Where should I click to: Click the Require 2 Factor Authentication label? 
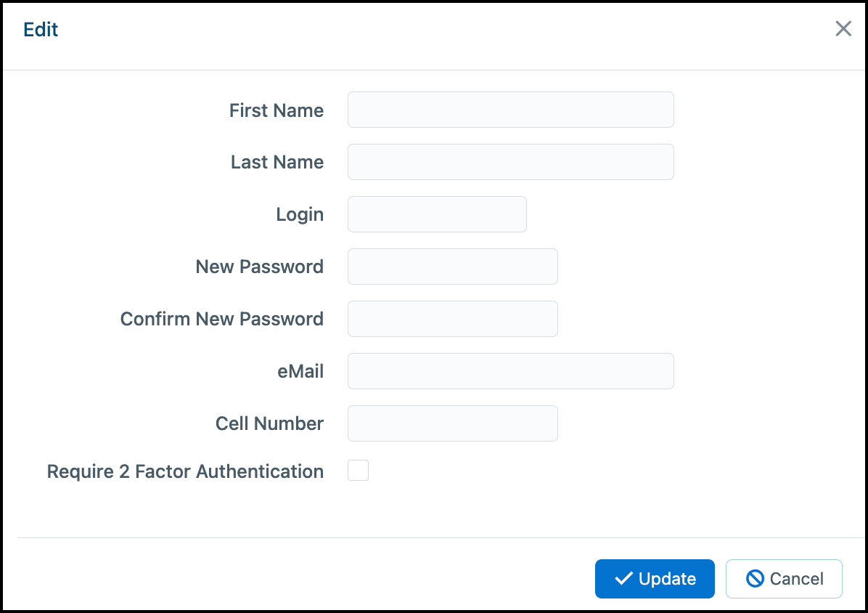[185, 471]
